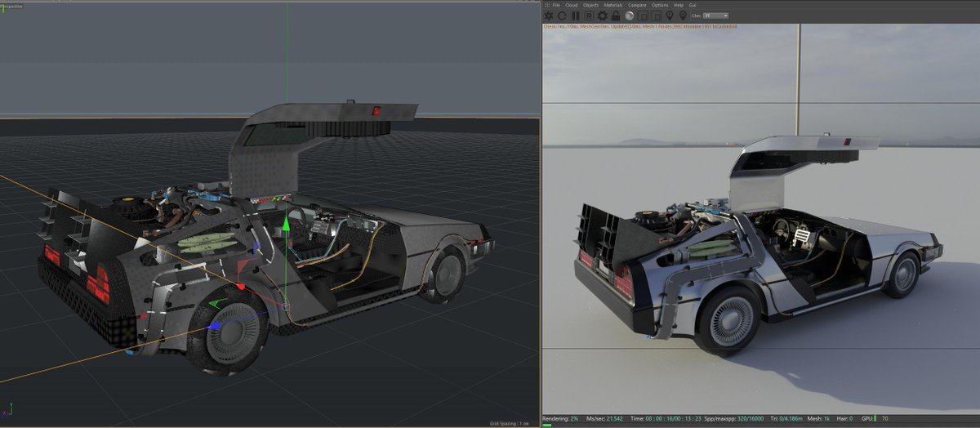Open the Materials menu
The image size is (980, 428).
[613, 5]
